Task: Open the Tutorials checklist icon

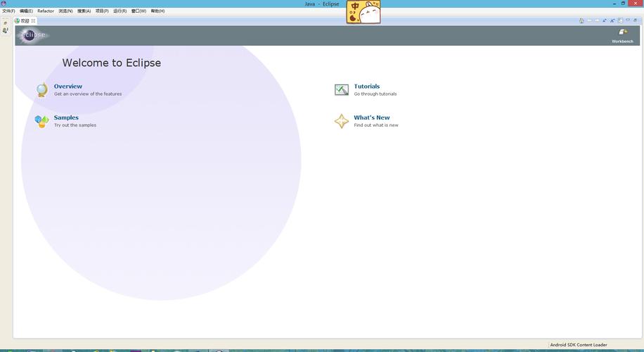Action: [341, 89]
